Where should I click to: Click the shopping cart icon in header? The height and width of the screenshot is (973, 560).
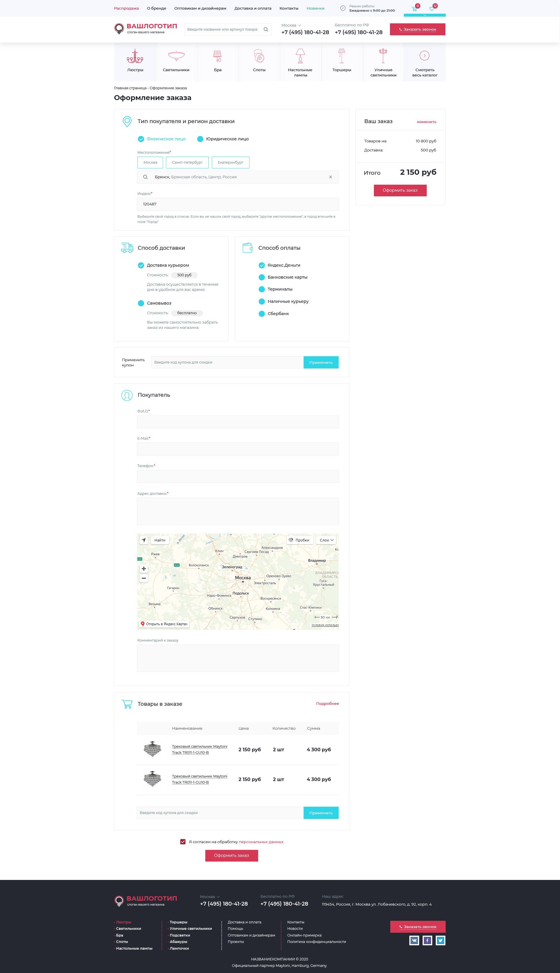tap(414, 8)
